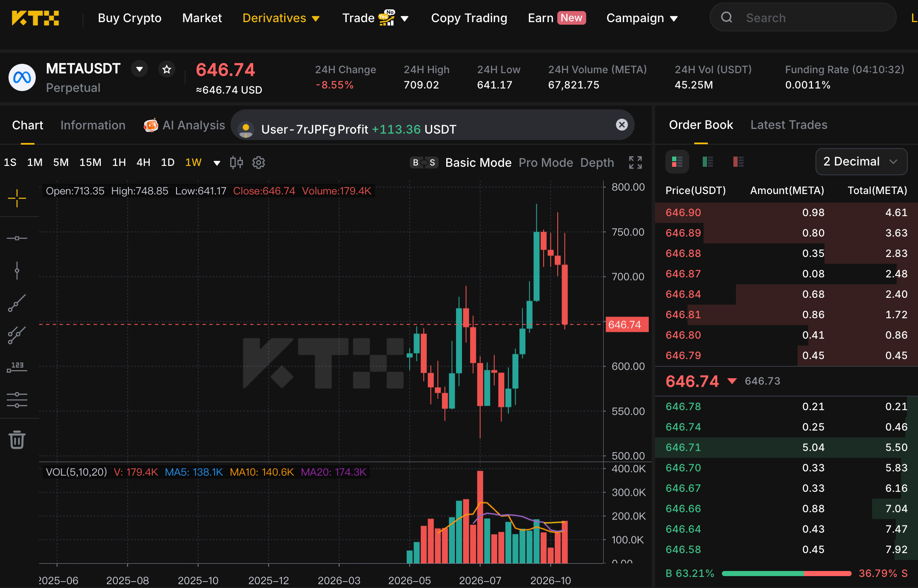Click the order book last price 646.74
918x588 pixels.
point(692,381)
